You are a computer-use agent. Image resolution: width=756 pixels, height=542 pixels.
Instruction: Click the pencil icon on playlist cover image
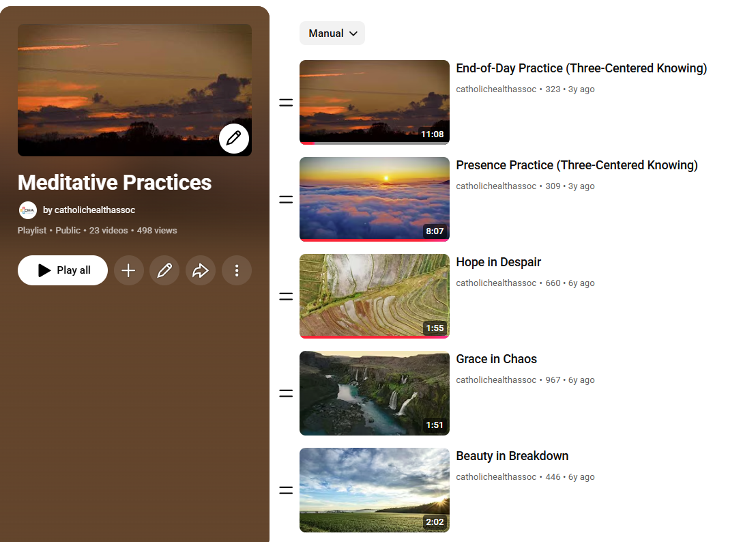click(x=234, y=139)
